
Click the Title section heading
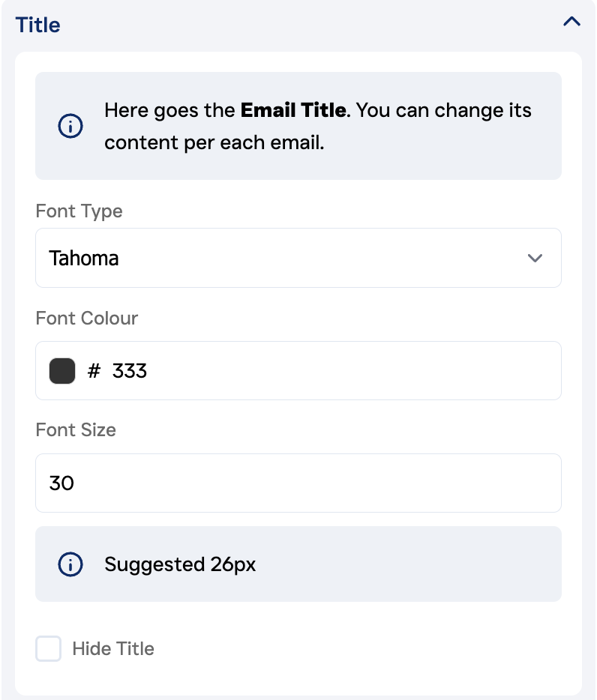(38, 25)
